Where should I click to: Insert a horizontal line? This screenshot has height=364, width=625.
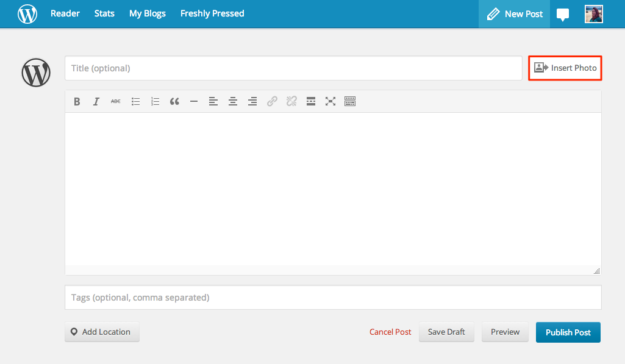pyautogui.click(x=194, y=102)
